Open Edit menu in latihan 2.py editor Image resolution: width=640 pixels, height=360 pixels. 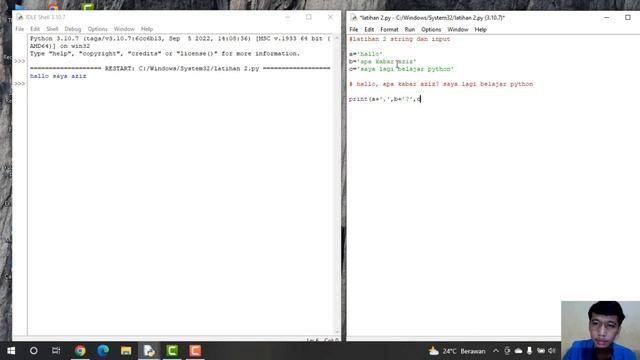click(x=369, y=29)
